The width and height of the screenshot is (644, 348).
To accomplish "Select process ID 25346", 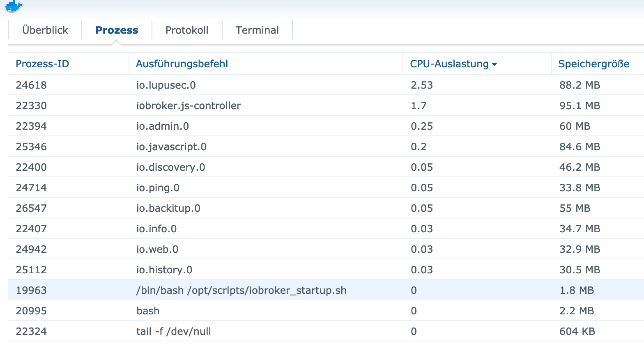I will [31, 147].
